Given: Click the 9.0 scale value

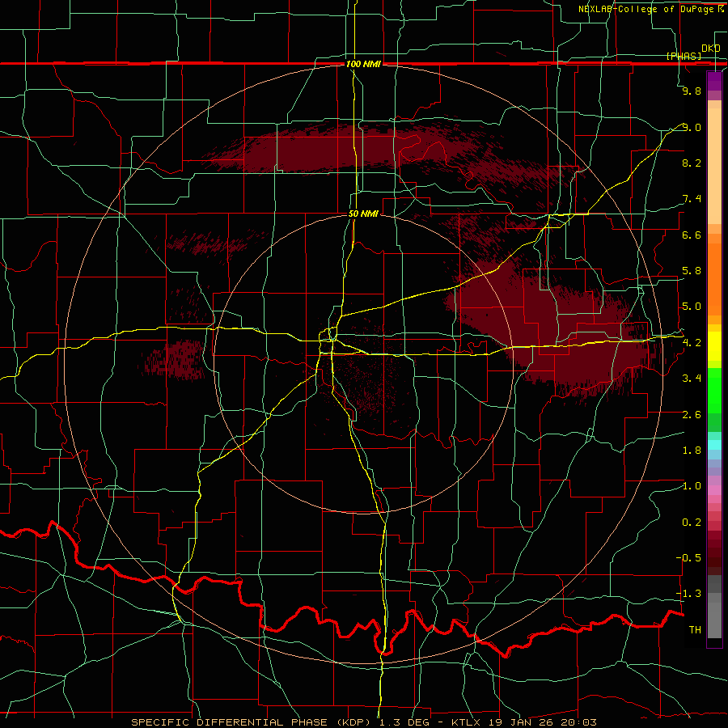Looking at the screenshot, I should click(692, 127).
